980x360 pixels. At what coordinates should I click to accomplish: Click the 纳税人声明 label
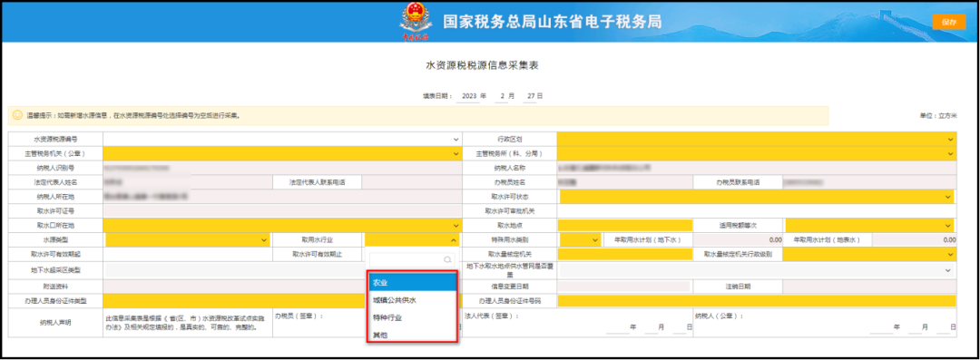pos(56,323)
